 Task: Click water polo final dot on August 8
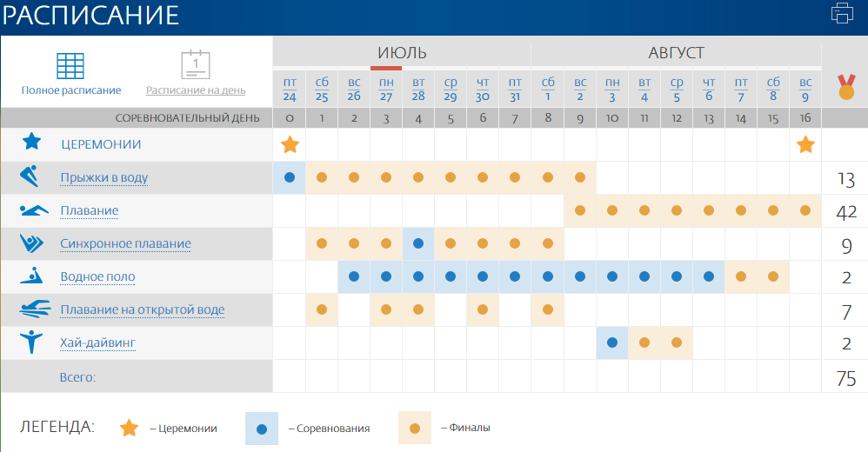(x=773, y=276)
